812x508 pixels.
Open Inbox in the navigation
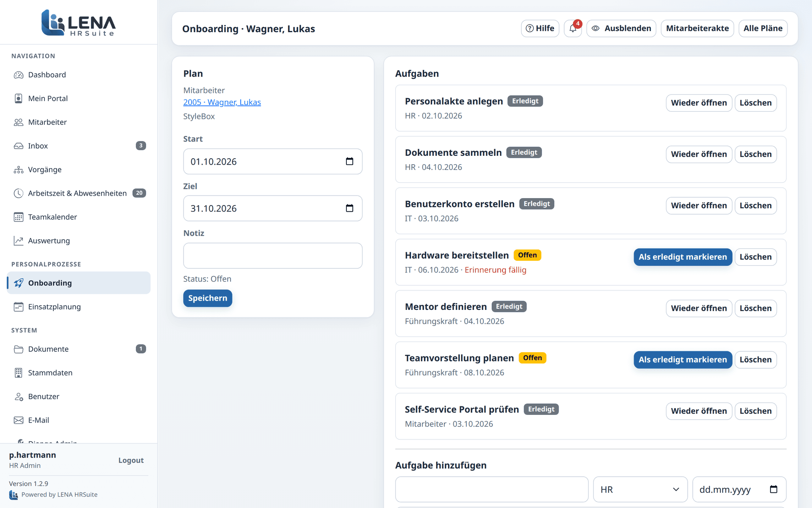pos(79,146)
